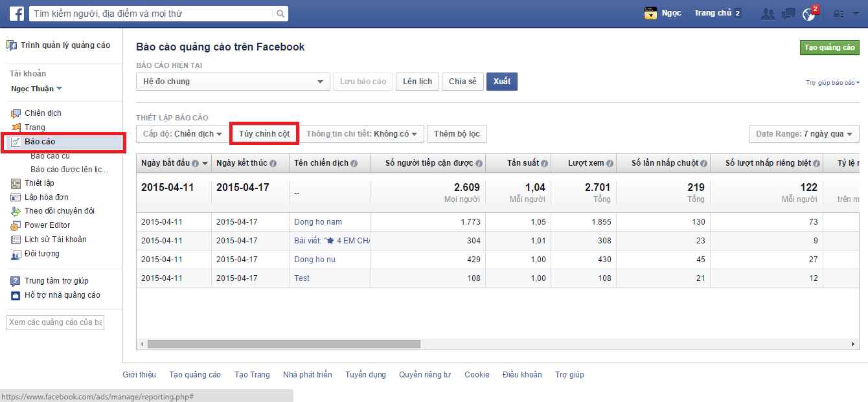The width and height of the screenshot is (868, 402).
Task: Click the Ngọc profile picture icon
Action: point(650,13)
